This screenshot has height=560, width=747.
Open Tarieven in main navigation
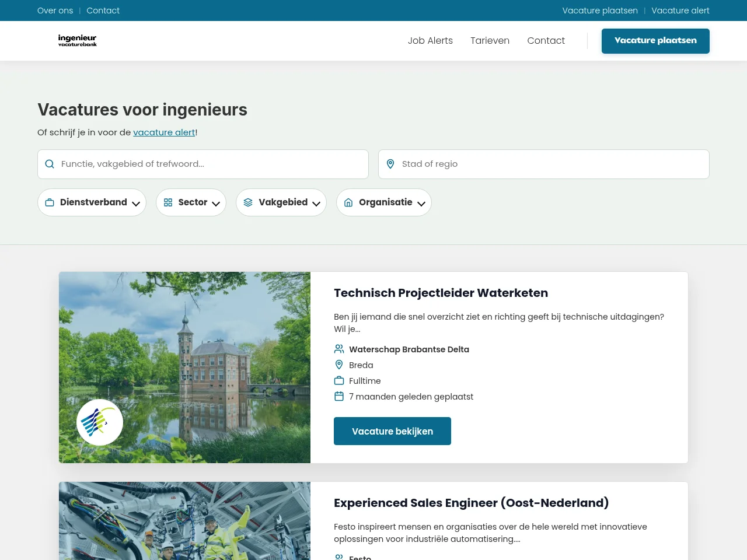click(490, 40)
